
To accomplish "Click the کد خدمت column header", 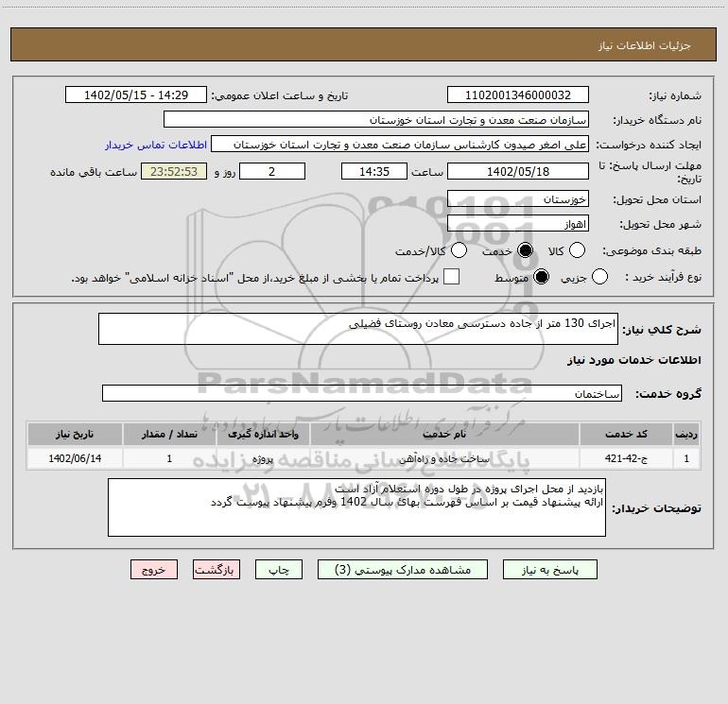I will coord(626,435).
